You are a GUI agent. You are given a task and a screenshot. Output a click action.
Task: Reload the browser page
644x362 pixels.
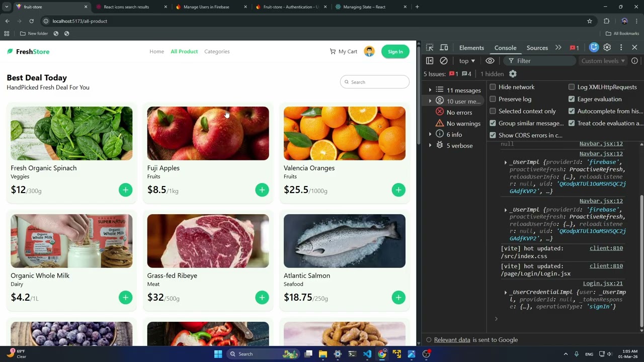tap(31, 21)
